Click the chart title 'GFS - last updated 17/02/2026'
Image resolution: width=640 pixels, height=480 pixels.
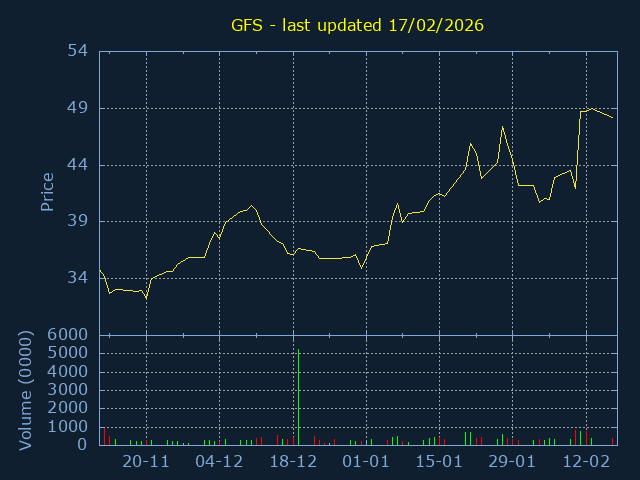point(357,25)
